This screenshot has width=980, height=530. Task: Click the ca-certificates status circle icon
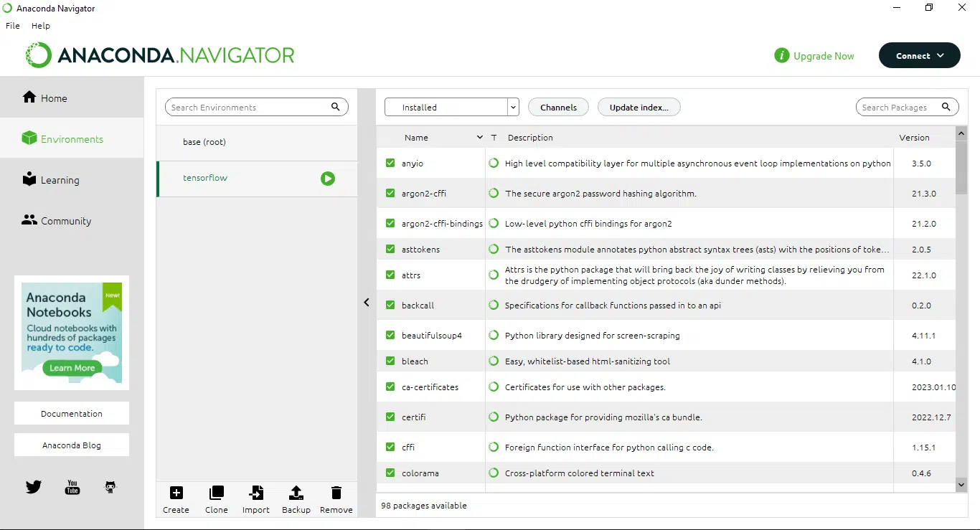click(494, 387)
